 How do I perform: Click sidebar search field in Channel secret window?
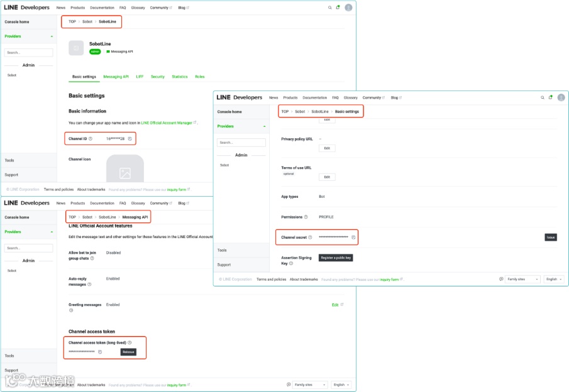click(241, 143)
